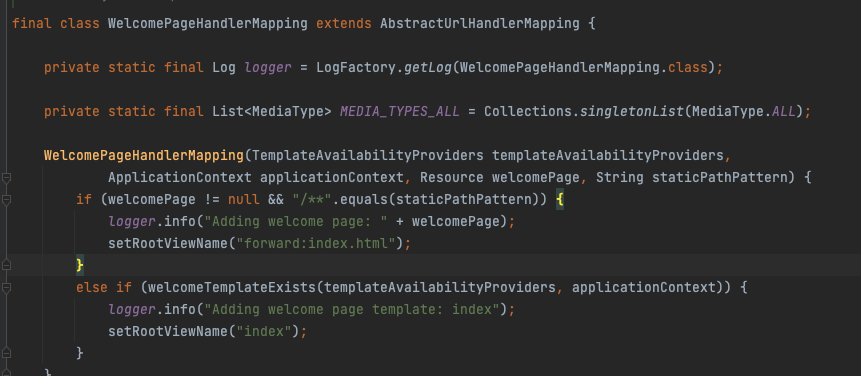
Task: Click the 'ALL' constant after MediaType
Action: (x=784, y=111)
